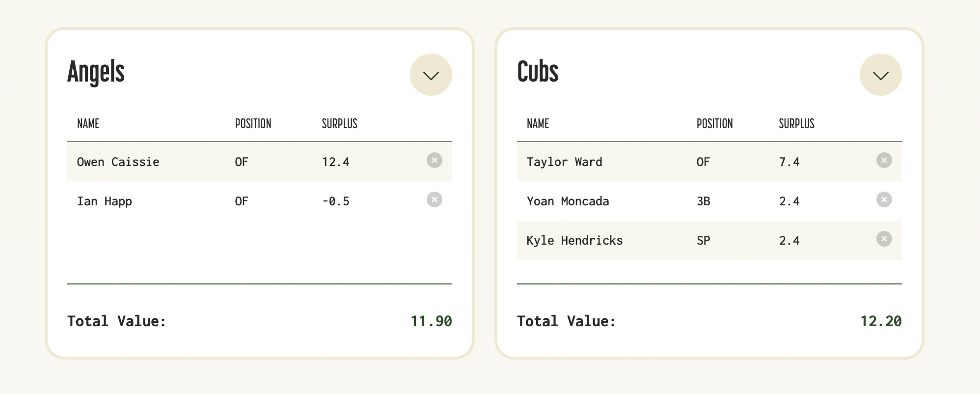Open the Cubs team dropdown chevron
This screenshot has width=980, height=394.
880,75
